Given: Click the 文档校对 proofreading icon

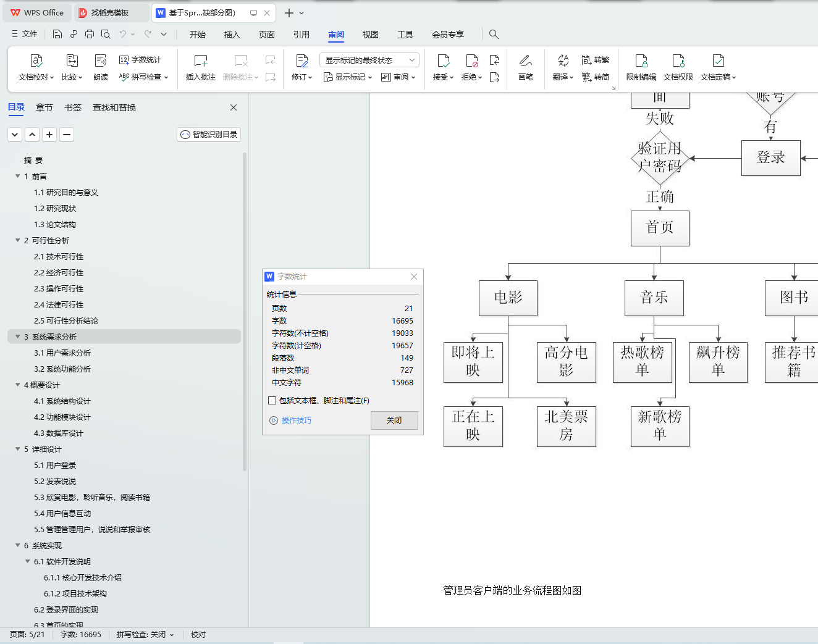Looking at the screenshot, I should (36, 61).
